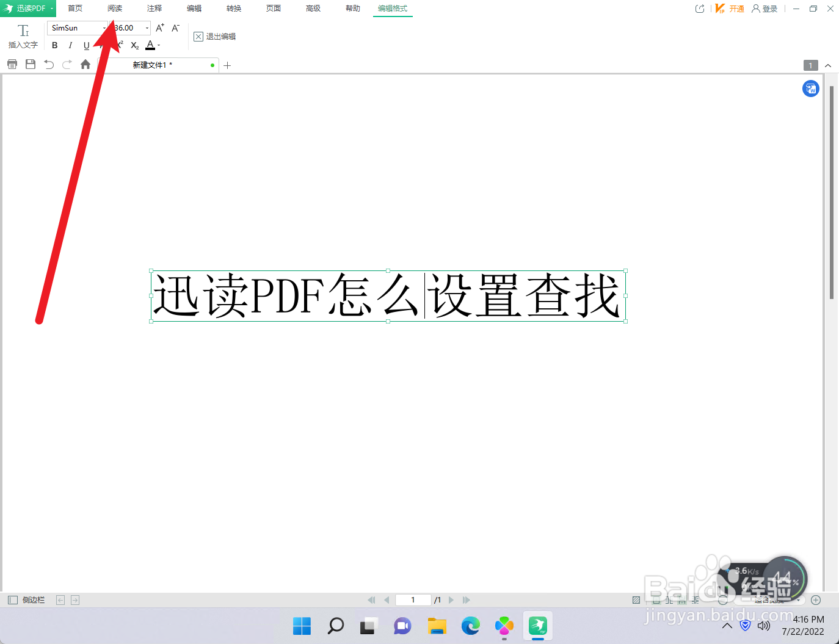Zoom in with plus circle icon
The width and height of the screenshot is (839, 644).
coord(816,600)
